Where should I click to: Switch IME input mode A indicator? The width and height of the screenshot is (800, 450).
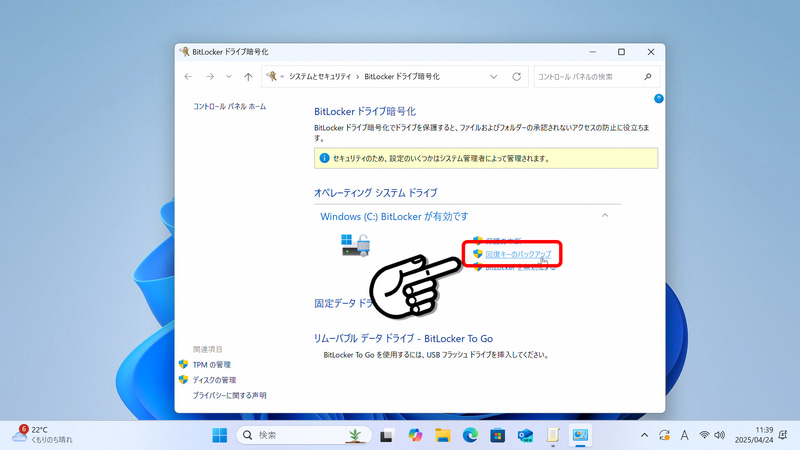[x=684, y=435]
